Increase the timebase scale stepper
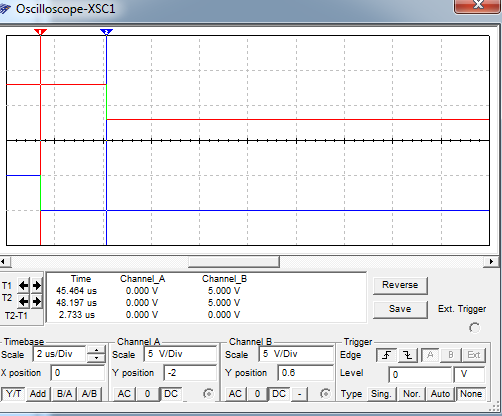The height and width of the screenshot is (416, 502). click(x=96, y=350)
